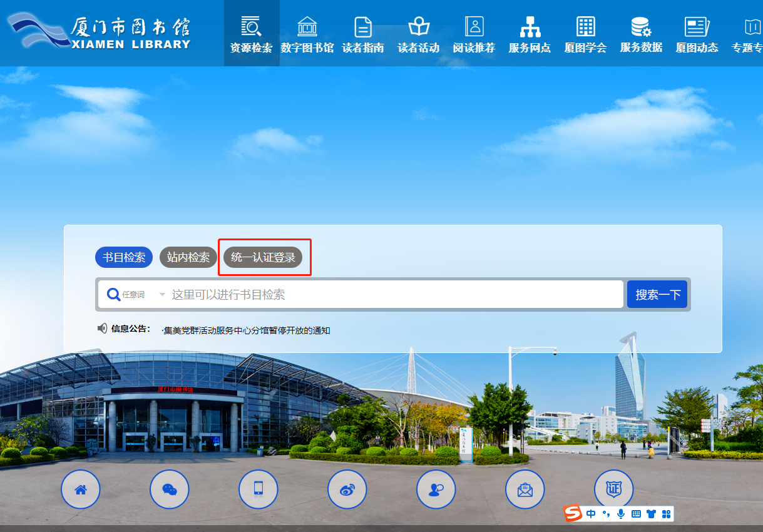Expand the 任意词 search field dropdown
The image size is (763, 532).
click(x=162, y=295)
